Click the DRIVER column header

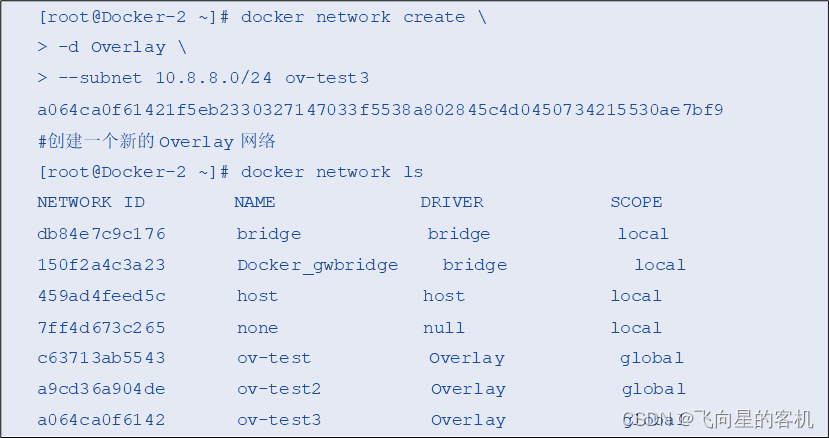pos(452,202)
